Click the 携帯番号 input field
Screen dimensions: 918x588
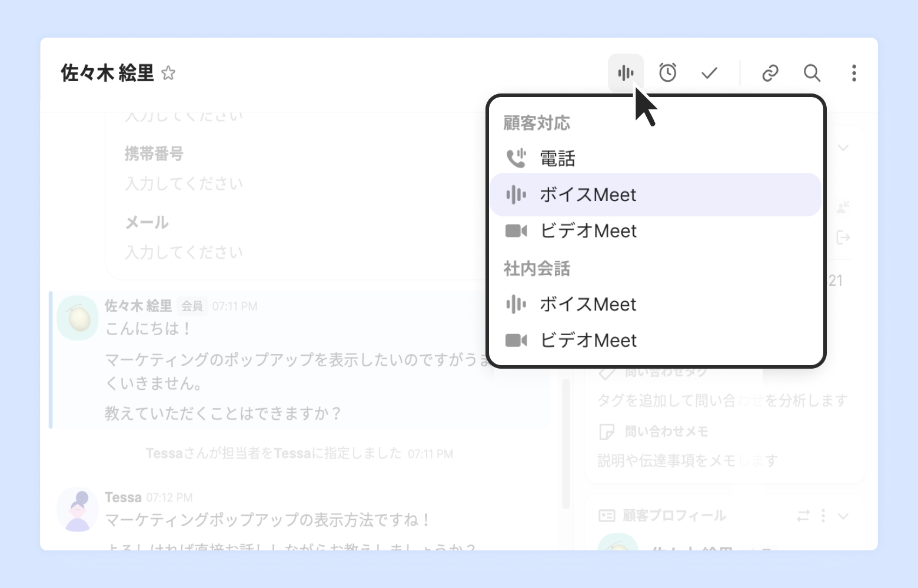coord(184,184)
